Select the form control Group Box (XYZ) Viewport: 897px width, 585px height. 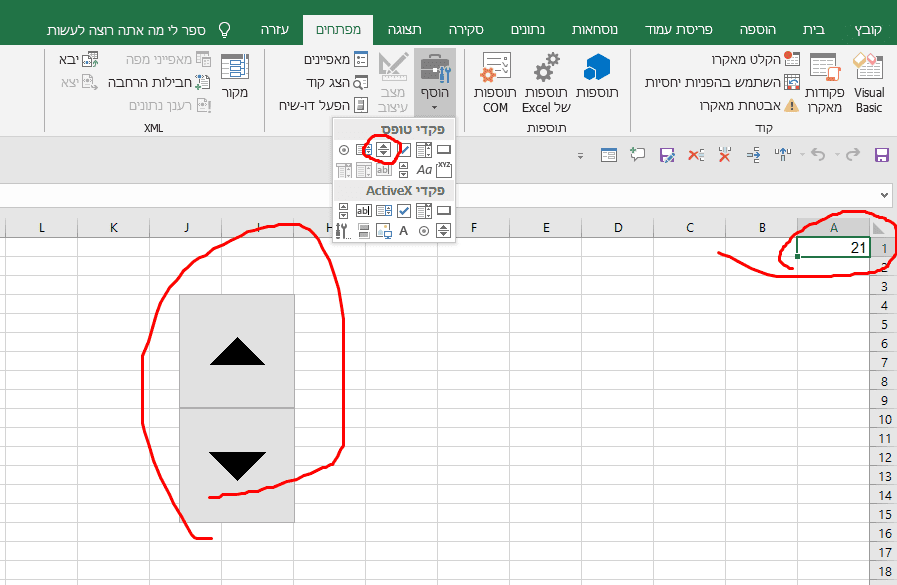pos(444,170)
